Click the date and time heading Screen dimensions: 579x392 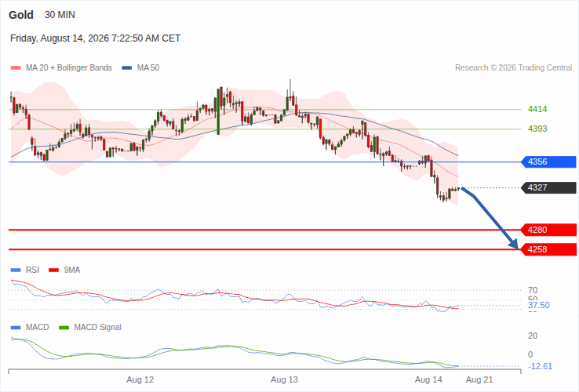tap(95, 38)
